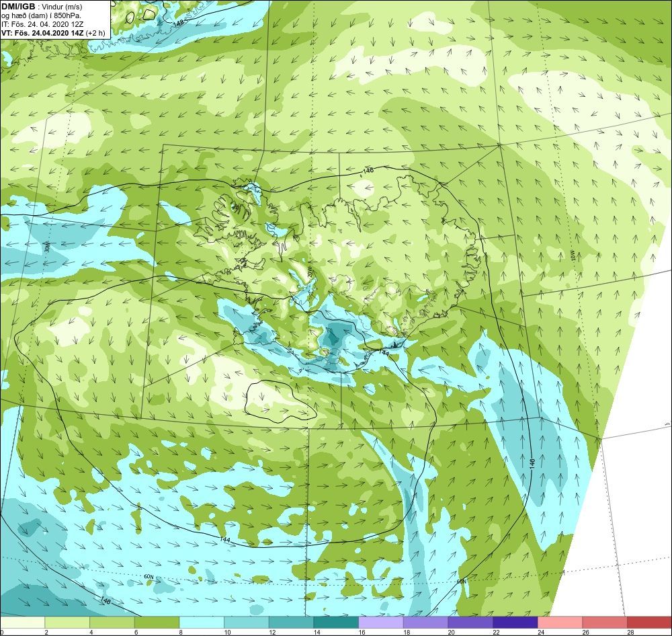The height and width of the screenshot is (636, 672).
Task: Click the "DMI/IGB" title text
Action: tap(18, 7)
